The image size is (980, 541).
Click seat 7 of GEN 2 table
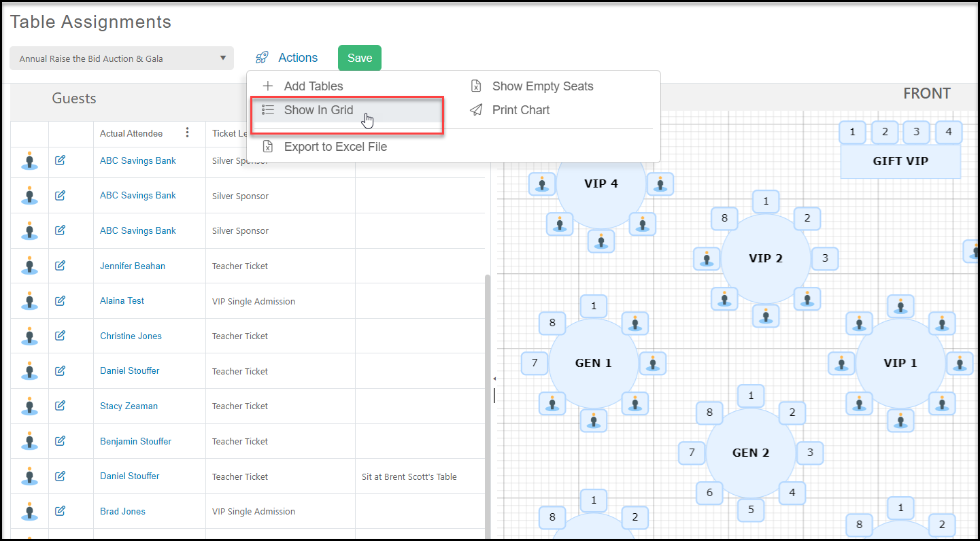point(692,453)
